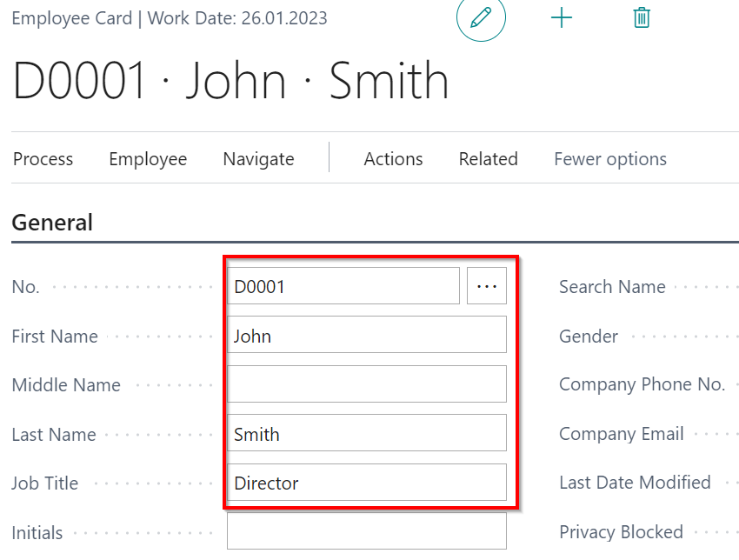Click into the empty Middle Name field
The height and width of the screenshot is (560, 739).
(x=367, y=384)
